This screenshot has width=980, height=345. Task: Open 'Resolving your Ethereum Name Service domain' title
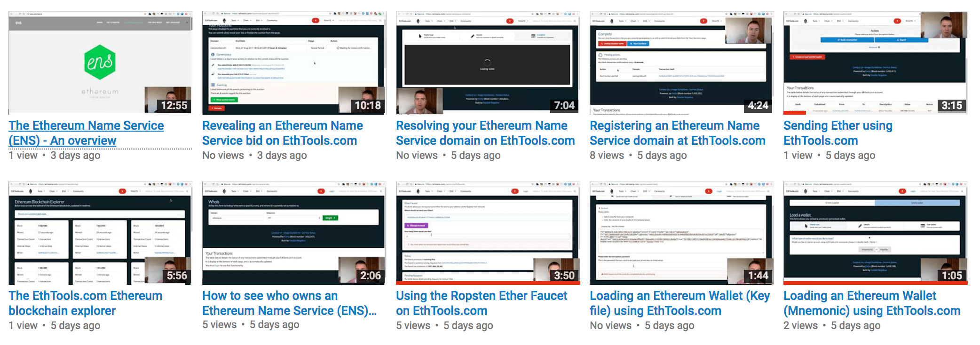point(485,133)
